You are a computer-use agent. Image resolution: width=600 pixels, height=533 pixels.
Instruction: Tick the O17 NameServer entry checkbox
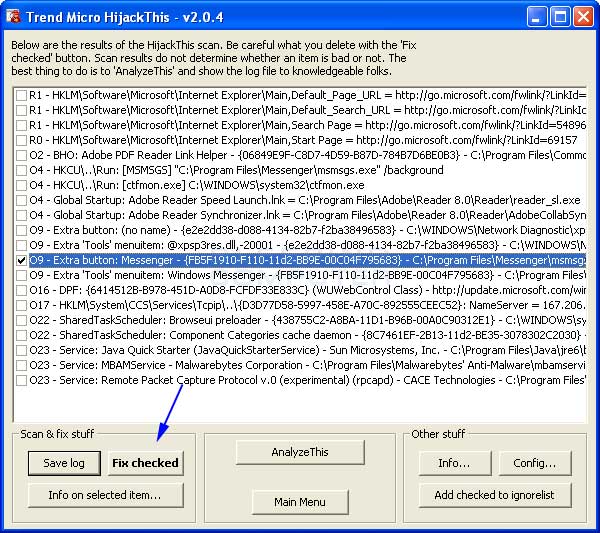point(21,305)
